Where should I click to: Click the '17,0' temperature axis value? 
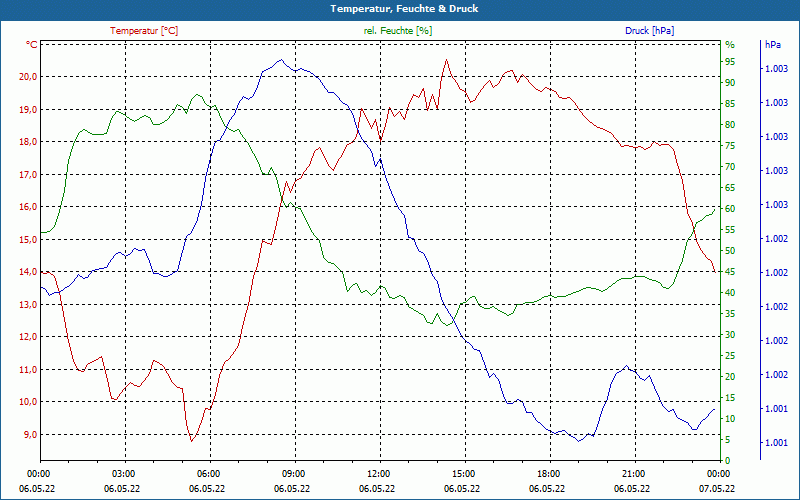tap(28, 174)
